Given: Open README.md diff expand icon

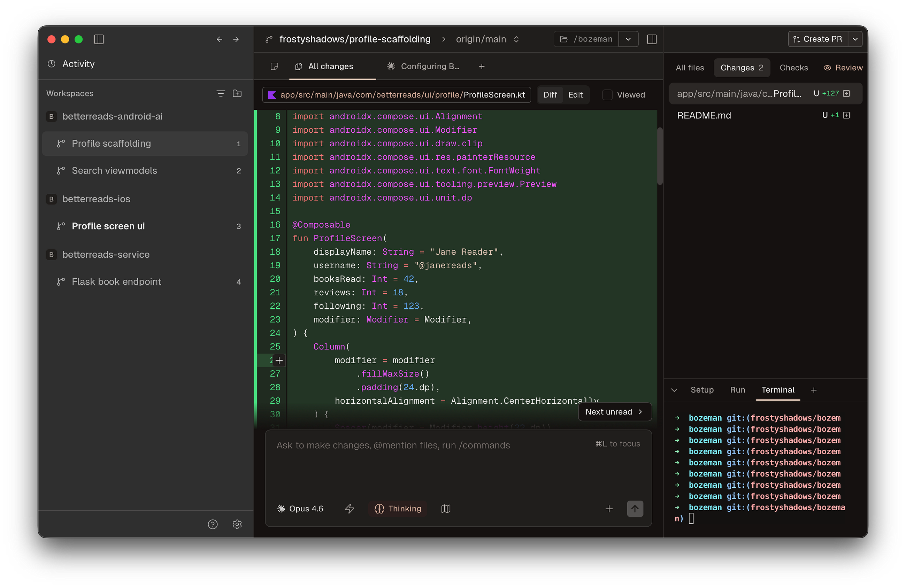Looking at the screenshot, I should pyautogui.click(x=846, y=115).
